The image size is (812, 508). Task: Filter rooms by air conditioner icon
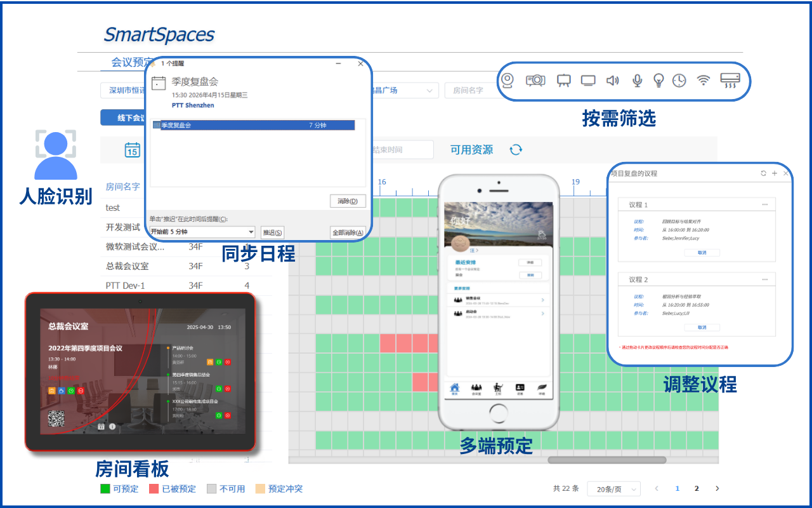[730, 81]
